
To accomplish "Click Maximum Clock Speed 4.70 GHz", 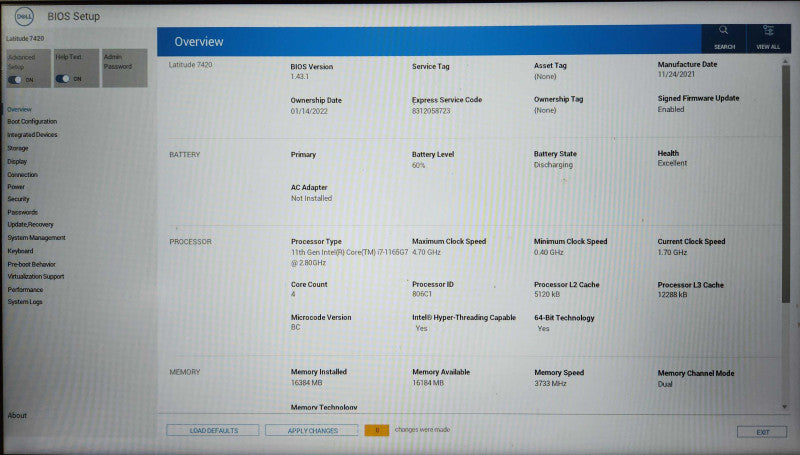I will [427, 252].
